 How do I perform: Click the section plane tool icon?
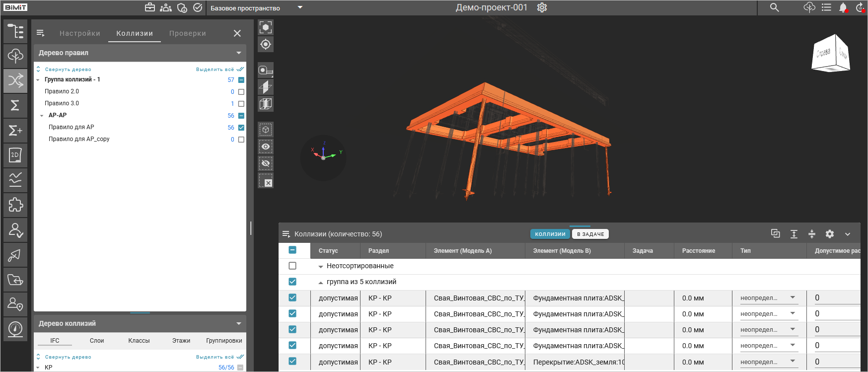click(266, 87)
